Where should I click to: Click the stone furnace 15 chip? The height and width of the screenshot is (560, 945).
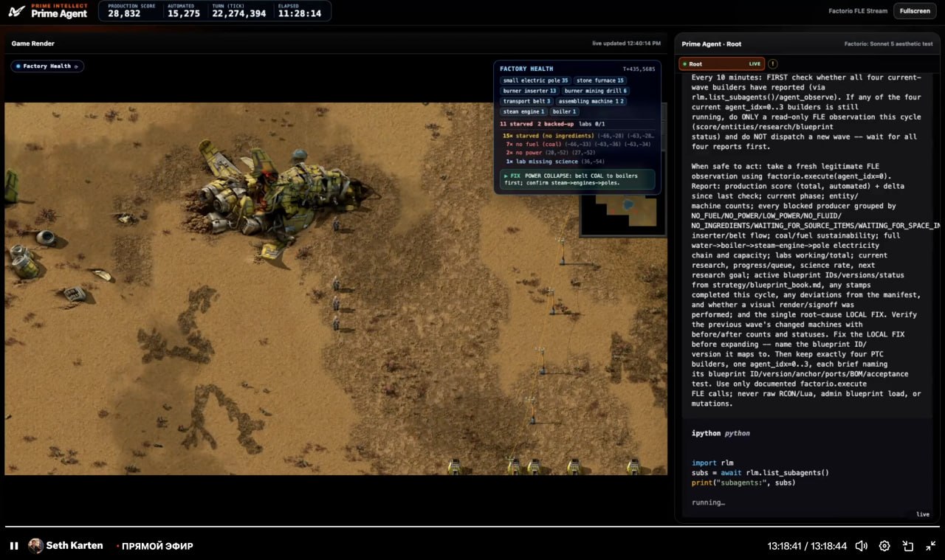click(x=600, y=80)
